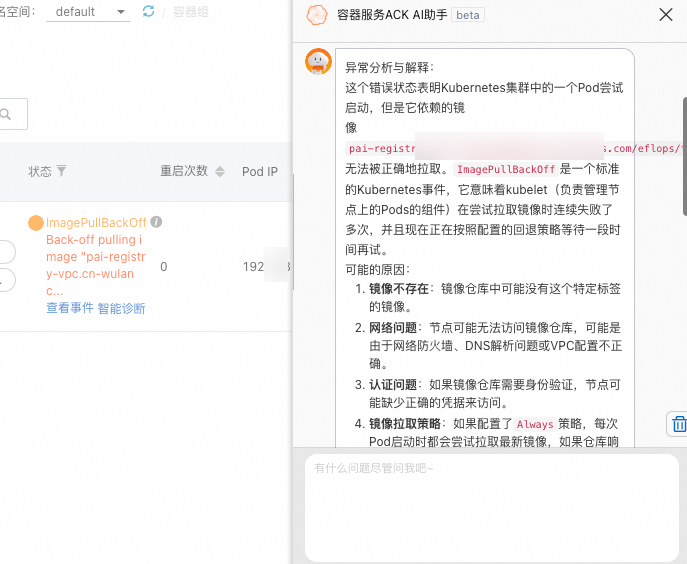The width and height of the screenshot is (687, 564).
Task: Click the search magnifier icon
Action: (x=5, y=114)
